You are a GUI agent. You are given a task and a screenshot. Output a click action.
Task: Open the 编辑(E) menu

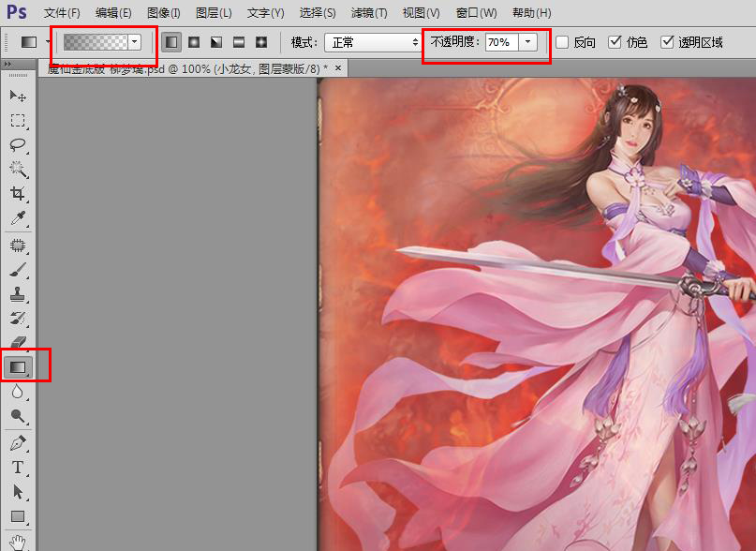[113, 13]
